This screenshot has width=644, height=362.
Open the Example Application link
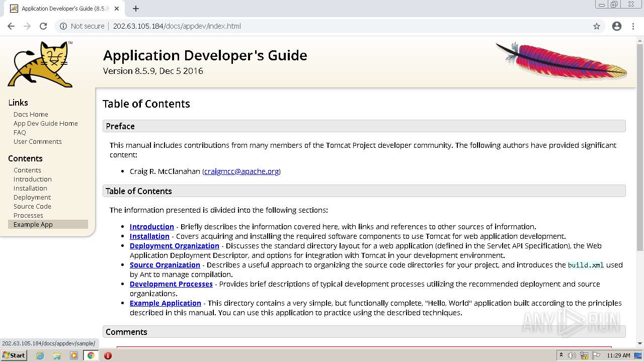166,303
